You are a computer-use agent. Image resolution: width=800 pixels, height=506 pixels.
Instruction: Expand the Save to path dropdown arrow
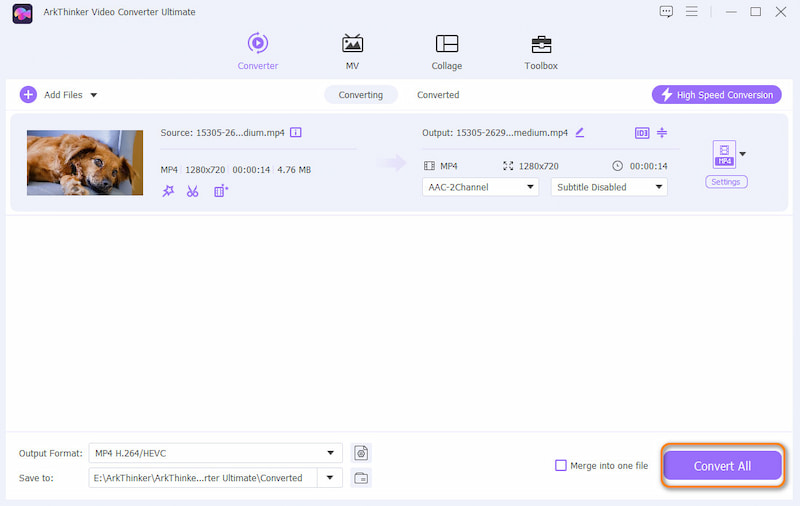click(330, 478)
